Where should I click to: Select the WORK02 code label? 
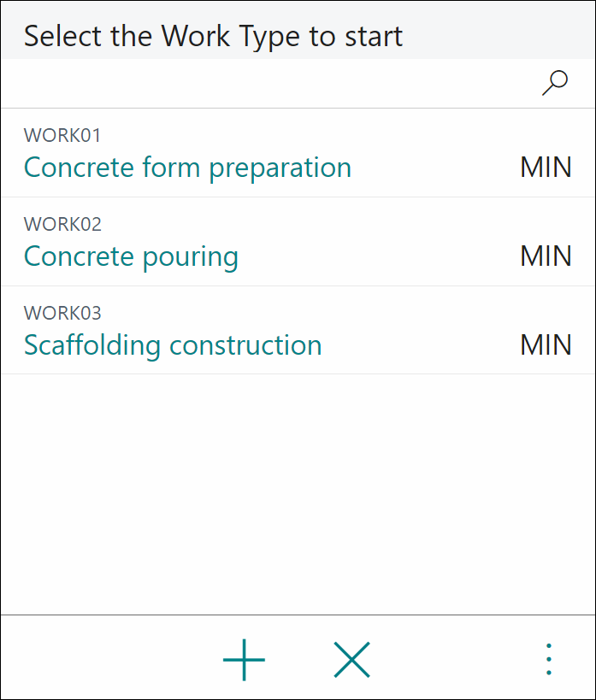tap(62, 224)
